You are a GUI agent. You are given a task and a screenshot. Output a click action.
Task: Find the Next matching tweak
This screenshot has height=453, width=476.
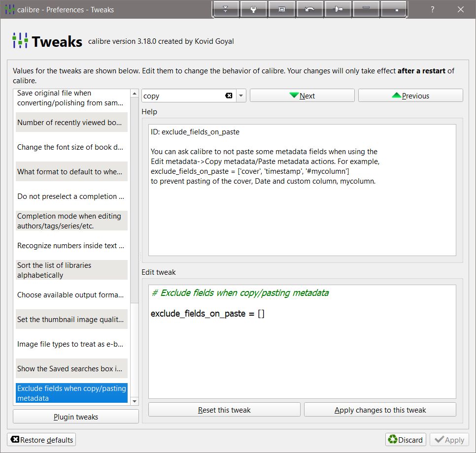click(302, 96)
